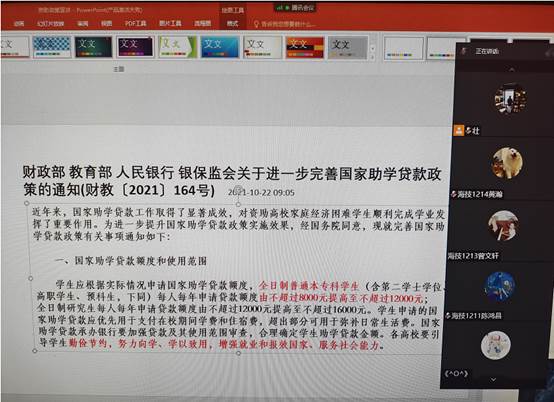Screen dimensions: 554x402
Task: Apply the blue gradient theme thumbnail
Action: click(219, 46)
